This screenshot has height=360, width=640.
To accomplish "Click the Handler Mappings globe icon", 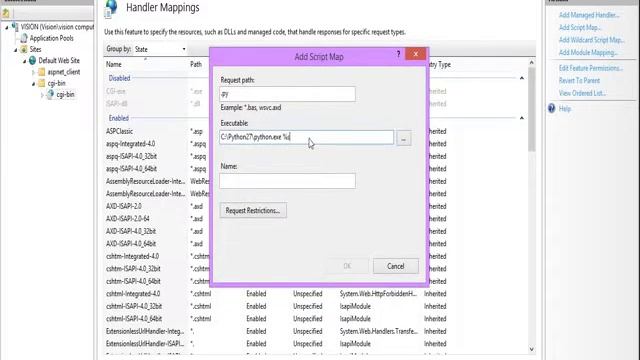I will 111,8.
